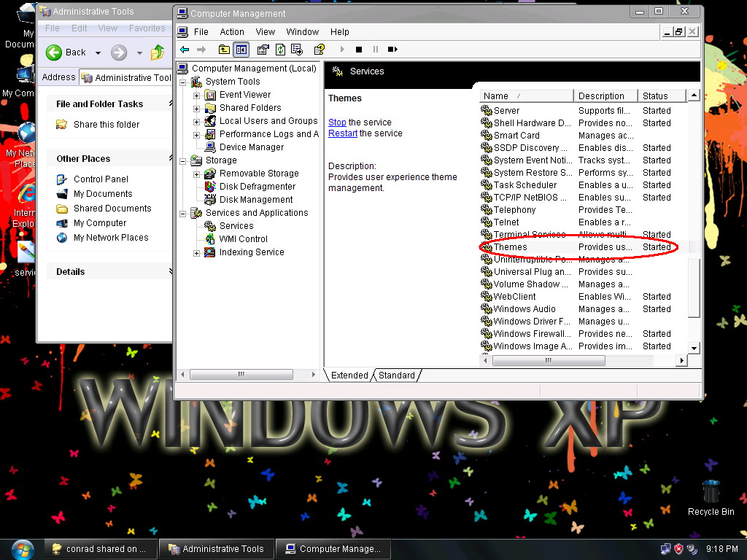The width and height of the screenshot is (747, 560).
Task: Expand the Indexing Service node
Action: point(196,253)
